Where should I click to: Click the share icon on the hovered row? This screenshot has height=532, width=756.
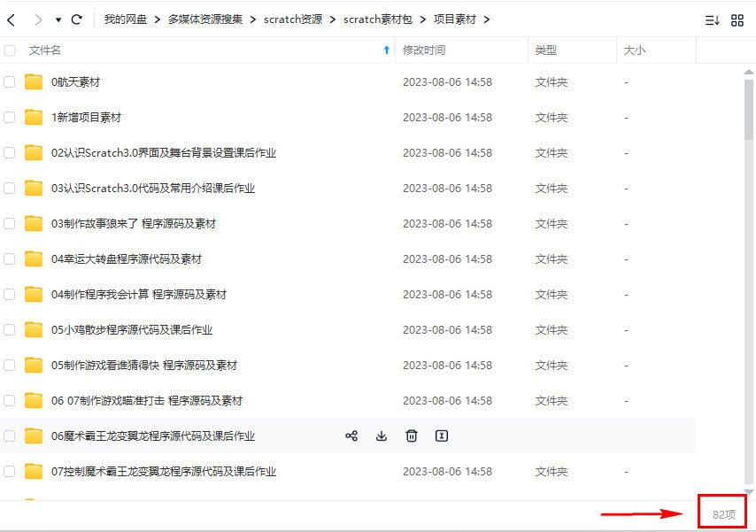point(351,436)
